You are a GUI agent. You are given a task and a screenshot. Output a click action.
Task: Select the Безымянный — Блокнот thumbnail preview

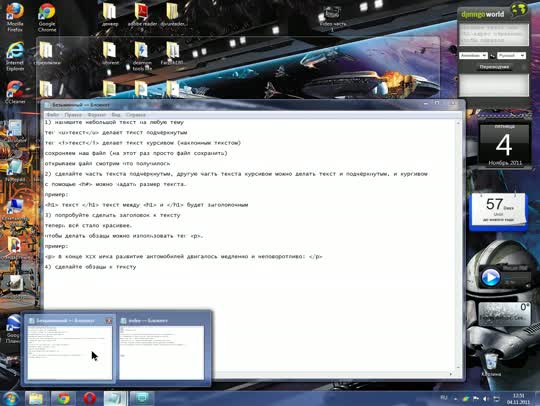[x=70, y=348]
